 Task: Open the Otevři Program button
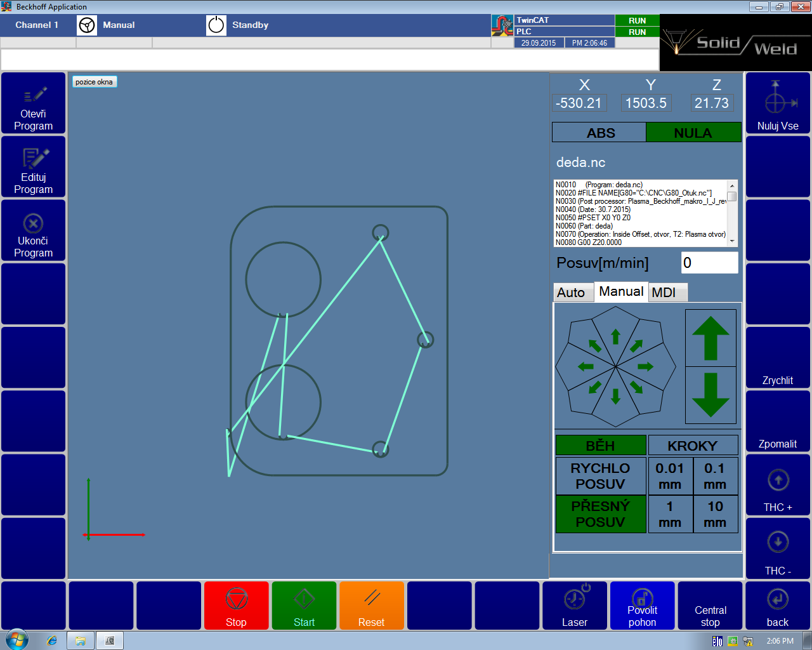pos(34,103)
